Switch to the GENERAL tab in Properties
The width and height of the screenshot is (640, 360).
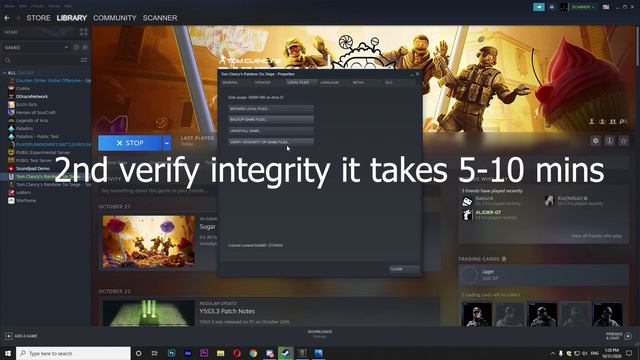pyautogui.click(x=230, y=82)
